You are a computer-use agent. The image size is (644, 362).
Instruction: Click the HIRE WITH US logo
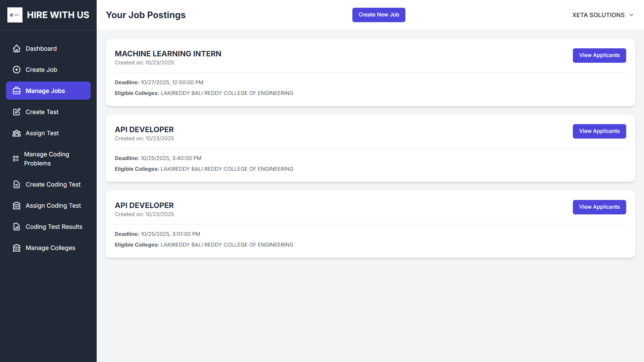click(x=48, y=15)
